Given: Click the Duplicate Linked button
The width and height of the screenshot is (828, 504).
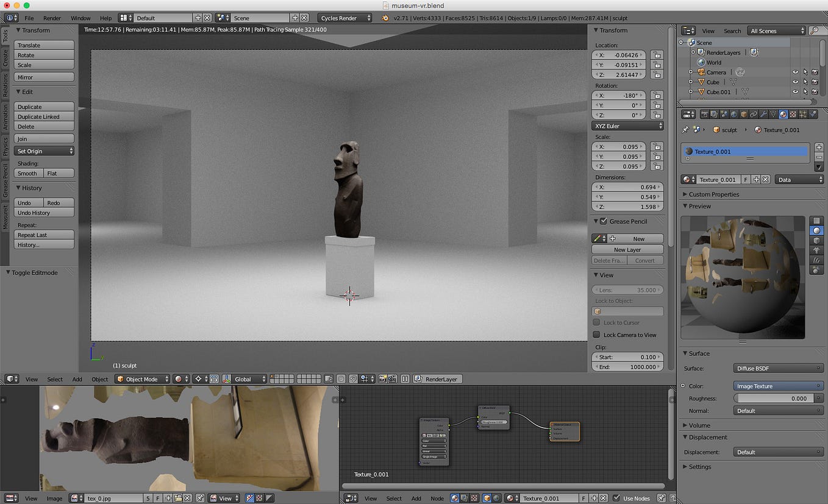Looking at the screenshot, I should [x=45, y=116].
